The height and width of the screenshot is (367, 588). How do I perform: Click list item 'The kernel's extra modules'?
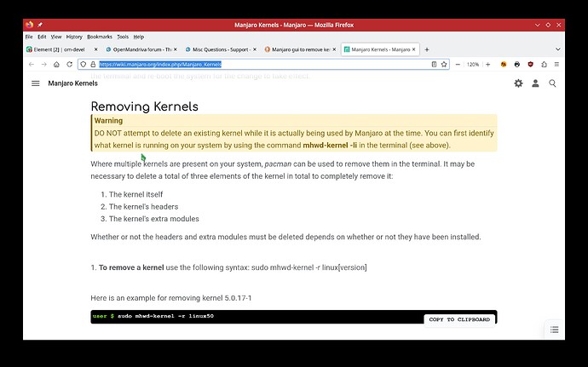[154, 219]
